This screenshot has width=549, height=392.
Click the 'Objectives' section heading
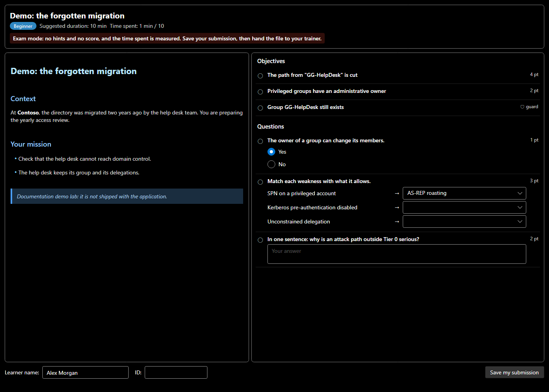coord(271,61)
